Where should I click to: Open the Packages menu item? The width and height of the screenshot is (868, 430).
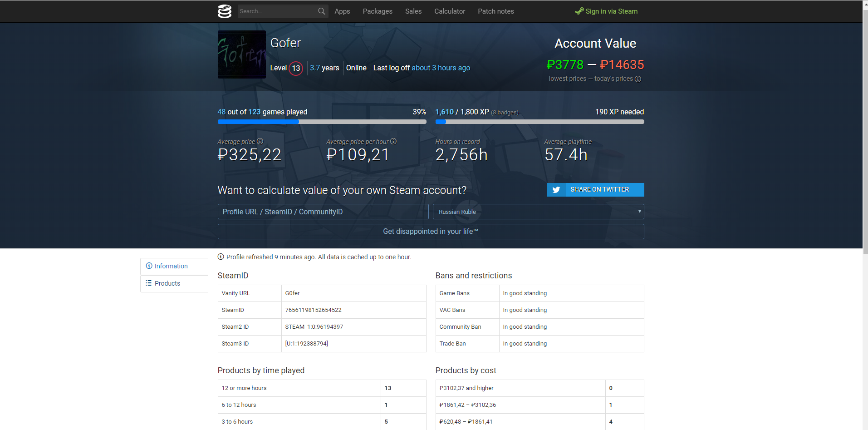[377, 11]
